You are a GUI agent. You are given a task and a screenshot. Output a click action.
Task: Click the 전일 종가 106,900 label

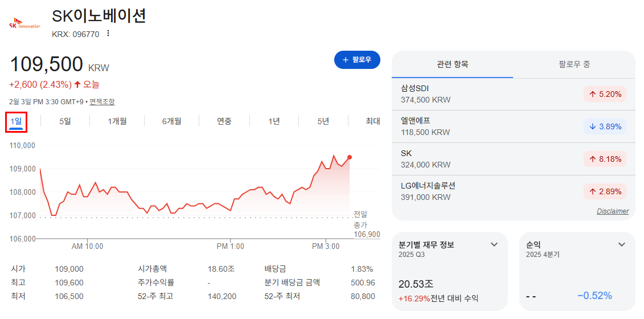[366, 224]
